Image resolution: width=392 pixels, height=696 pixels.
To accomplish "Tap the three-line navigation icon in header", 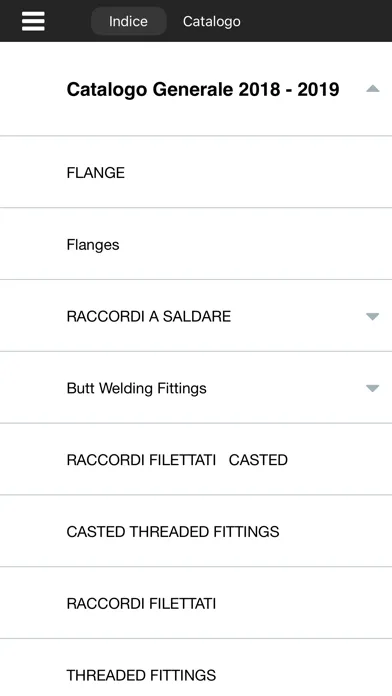I will pyautogui.click(x=33, y=21).
